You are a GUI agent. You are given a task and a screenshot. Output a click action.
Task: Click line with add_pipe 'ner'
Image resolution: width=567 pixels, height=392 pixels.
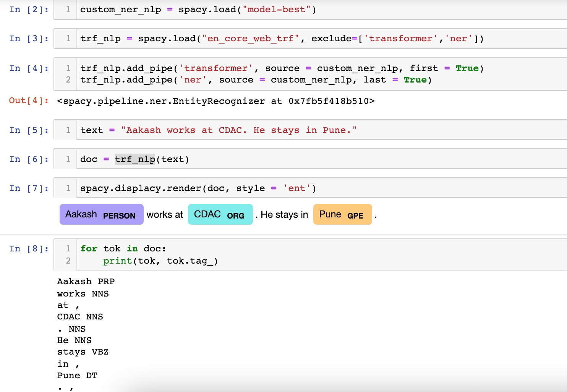[256, 80]
